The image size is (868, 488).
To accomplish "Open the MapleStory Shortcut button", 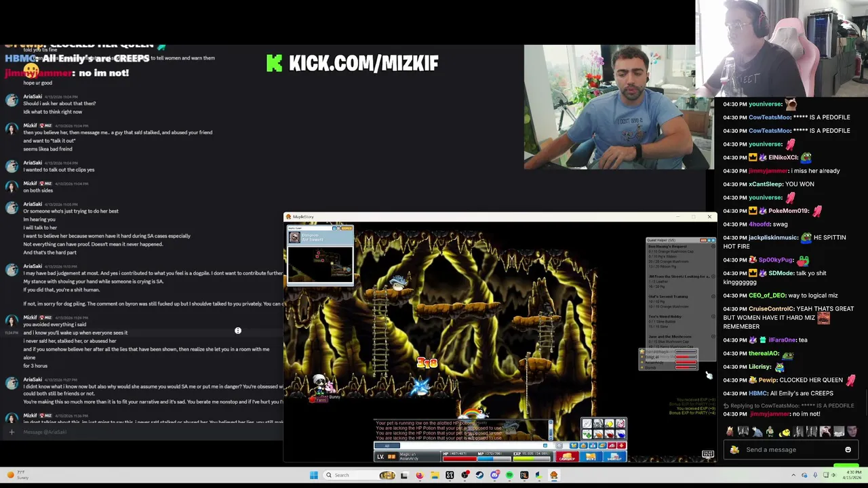I will tap(614, 456).
